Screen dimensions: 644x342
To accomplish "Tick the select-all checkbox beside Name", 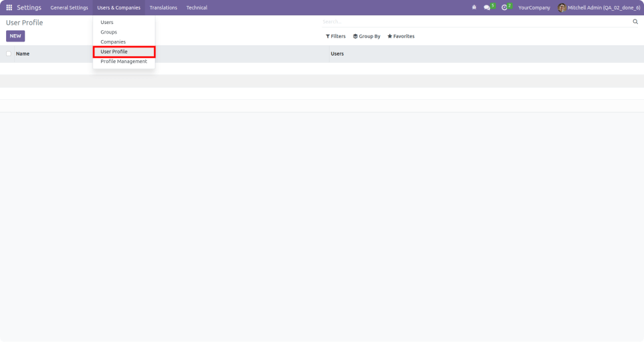I will [9, 54].
